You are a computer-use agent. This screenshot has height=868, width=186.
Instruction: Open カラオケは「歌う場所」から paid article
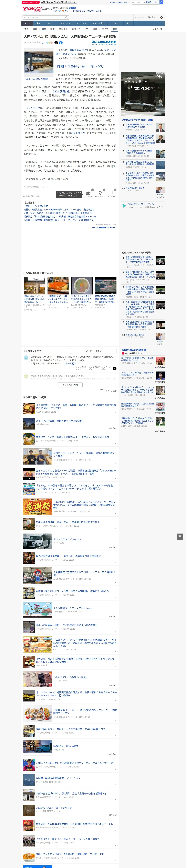(138, 359)
